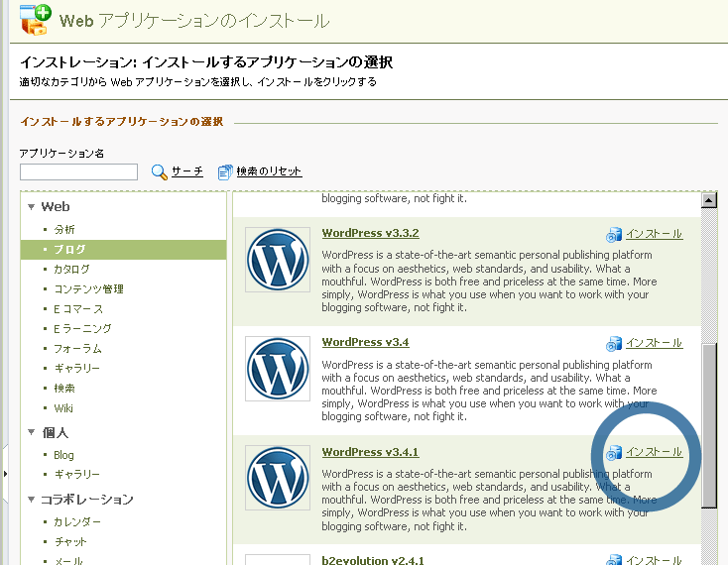Select the コンテンツ管理 category
Screen dimensions: 728x565
88,289
